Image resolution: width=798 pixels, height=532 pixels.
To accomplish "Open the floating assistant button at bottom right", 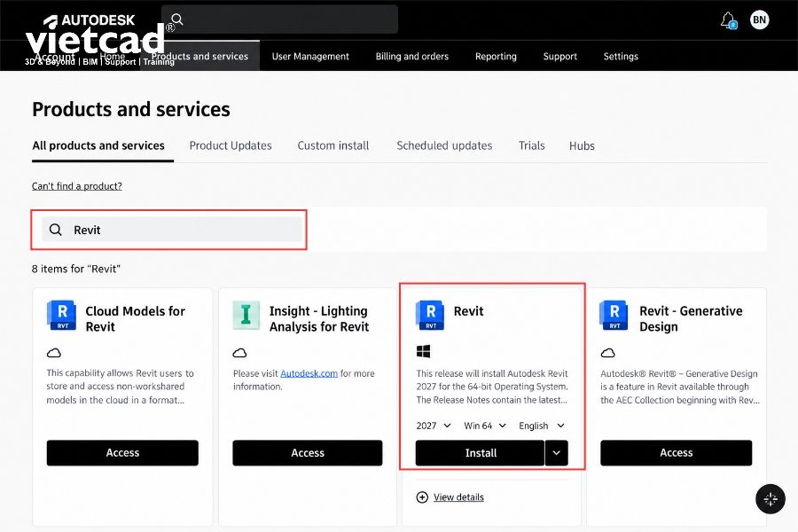I will point(771,499).
